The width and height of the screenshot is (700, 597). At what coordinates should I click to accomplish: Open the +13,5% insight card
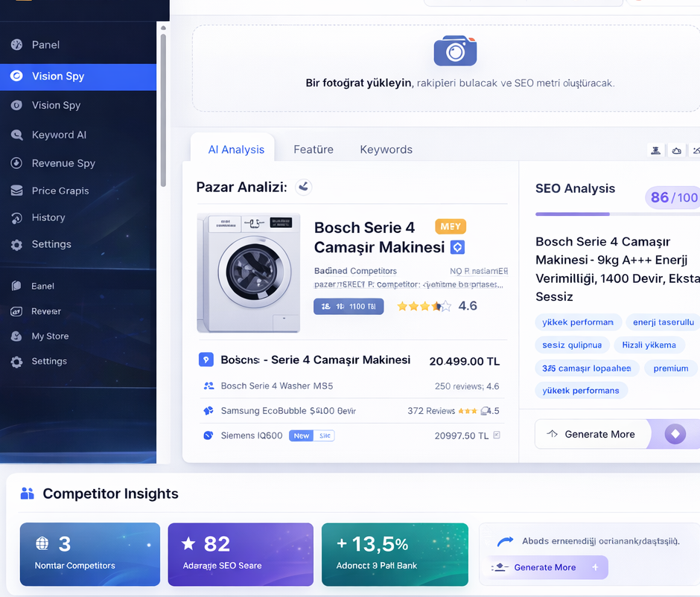[x=395, y=554]
